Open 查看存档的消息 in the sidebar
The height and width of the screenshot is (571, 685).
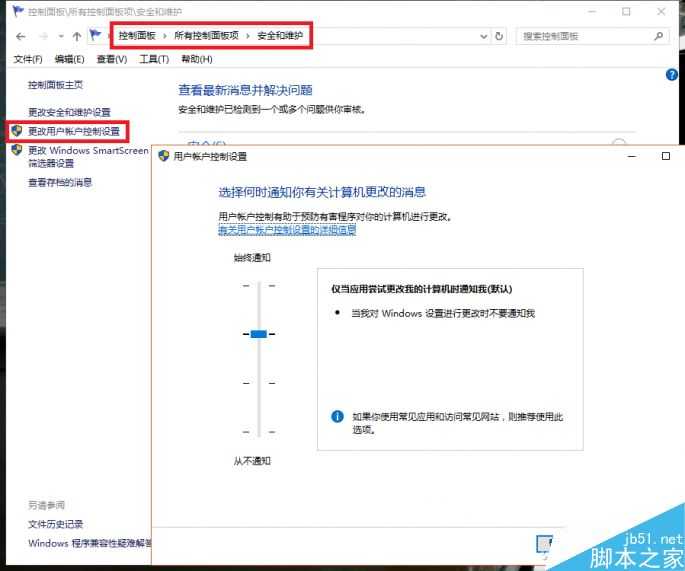(x=60, y=182)
